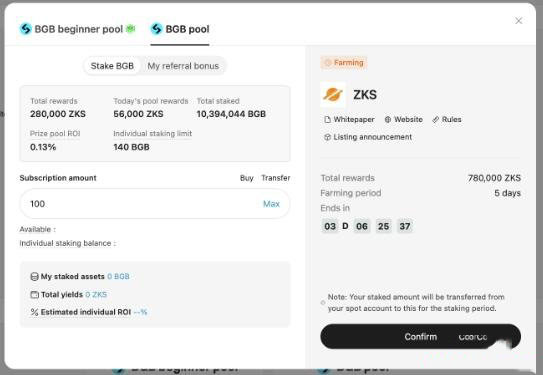Click the My staked assets coin icon

(x=34, y=276)
